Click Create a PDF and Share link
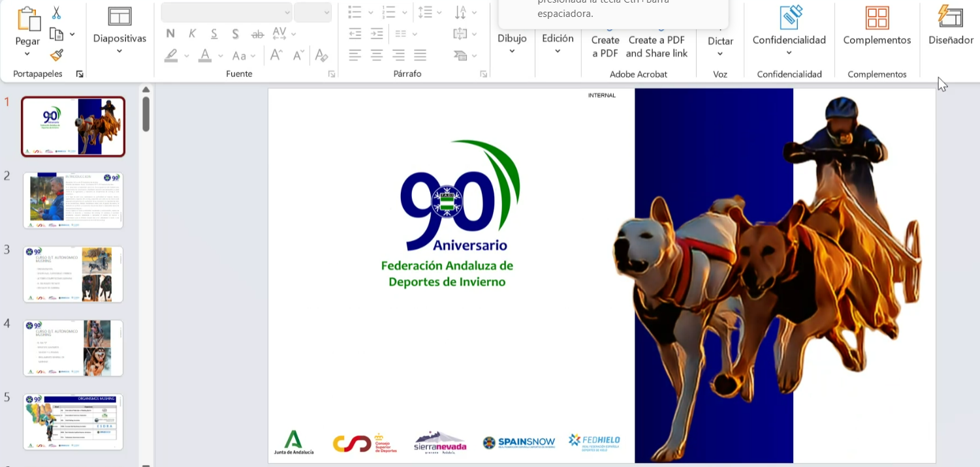980x467 pixels. [x=657, y=46]
